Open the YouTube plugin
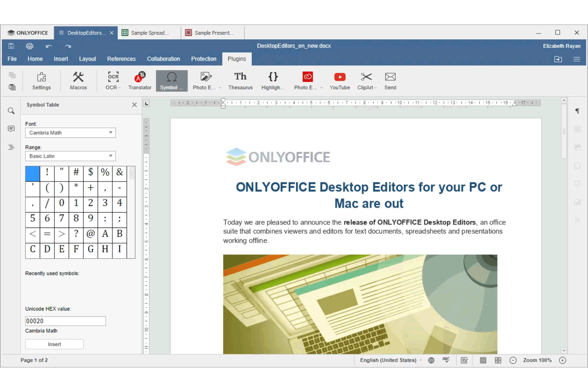The image size is (588, 392). pyautogui.click(x=340, y=81)
